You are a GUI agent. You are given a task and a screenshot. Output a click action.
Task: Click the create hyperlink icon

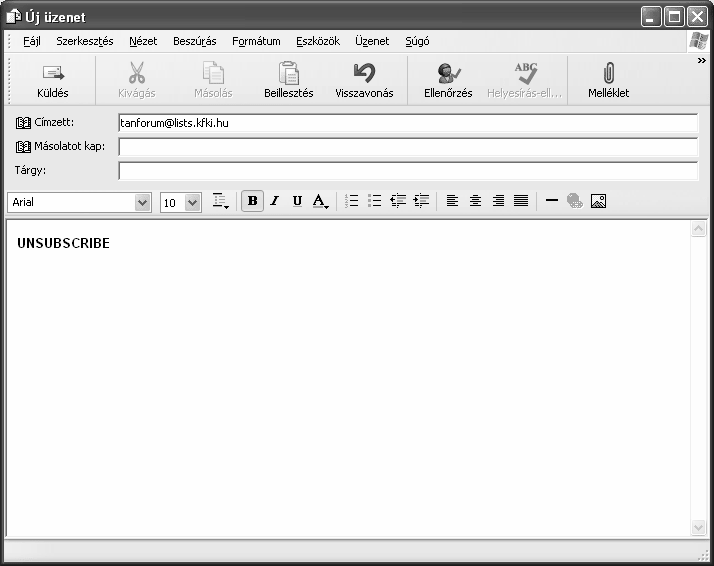click(x=575, y=201)
